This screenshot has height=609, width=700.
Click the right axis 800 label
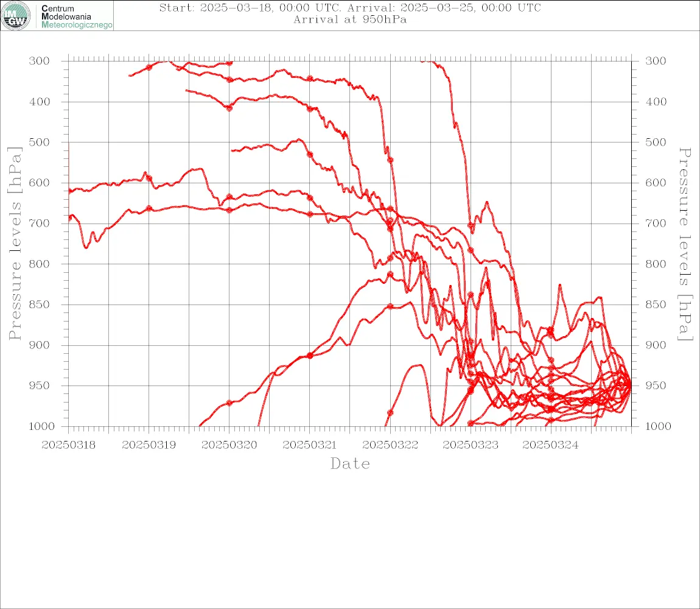656,264
